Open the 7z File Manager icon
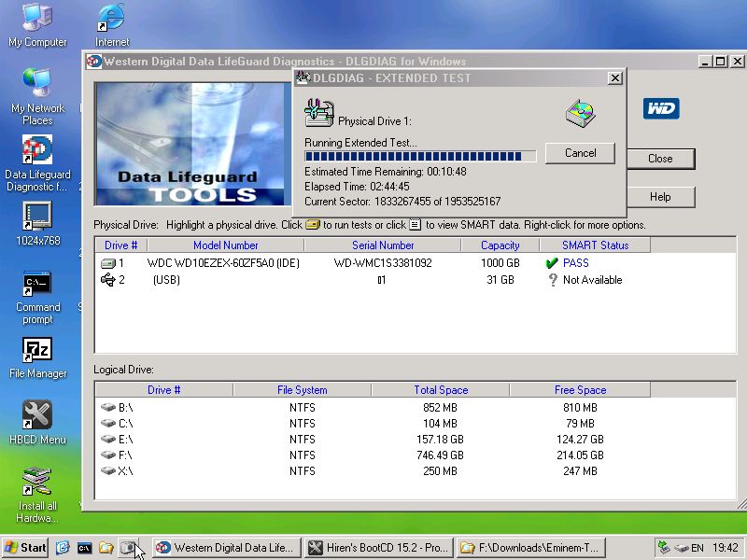 [x=37, y=350]
